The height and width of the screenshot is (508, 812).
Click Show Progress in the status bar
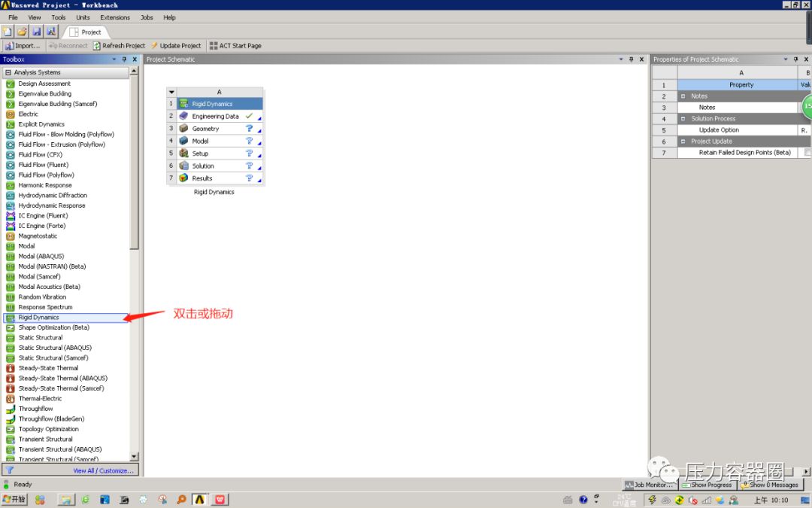(707, 485)
